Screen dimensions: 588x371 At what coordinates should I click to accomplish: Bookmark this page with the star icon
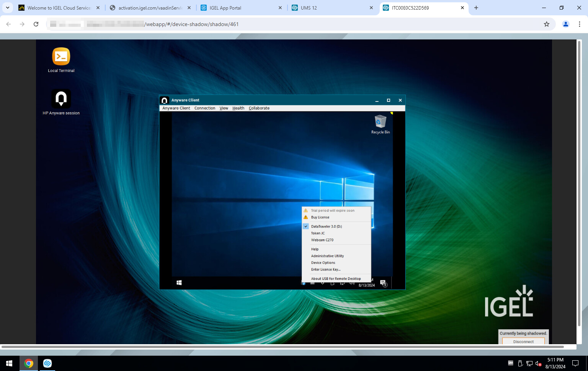click(546, 24)
